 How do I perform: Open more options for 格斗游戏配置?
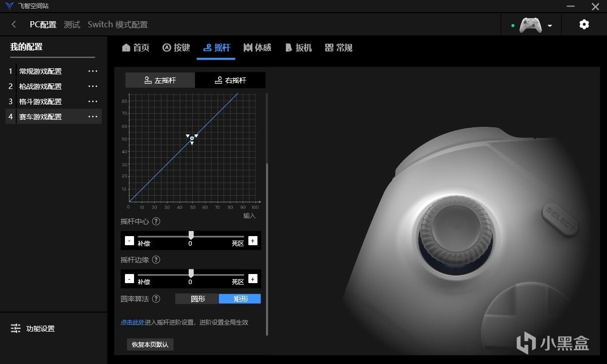[x=93, y=102]
